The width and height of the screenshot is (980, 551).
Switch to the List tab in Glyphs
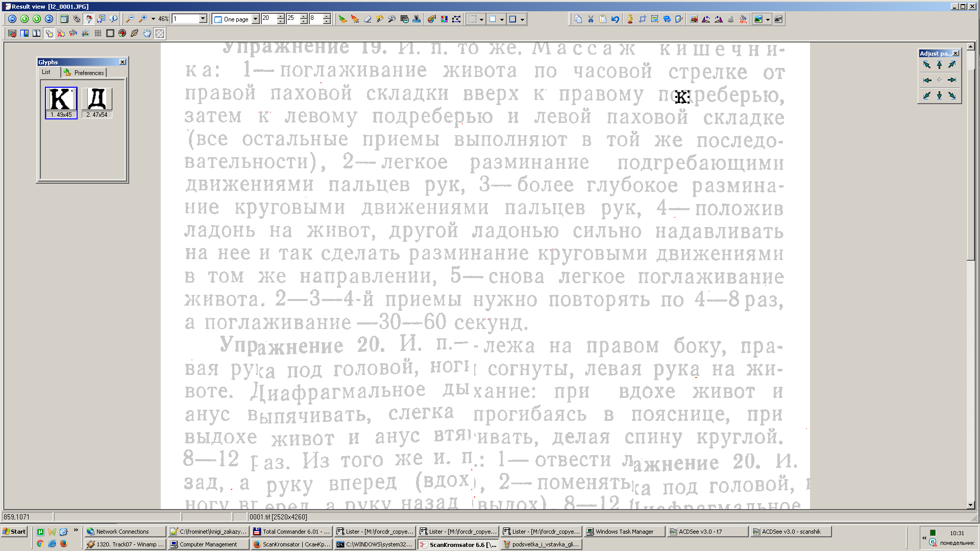pyautogui.click(x=46, y=72)
